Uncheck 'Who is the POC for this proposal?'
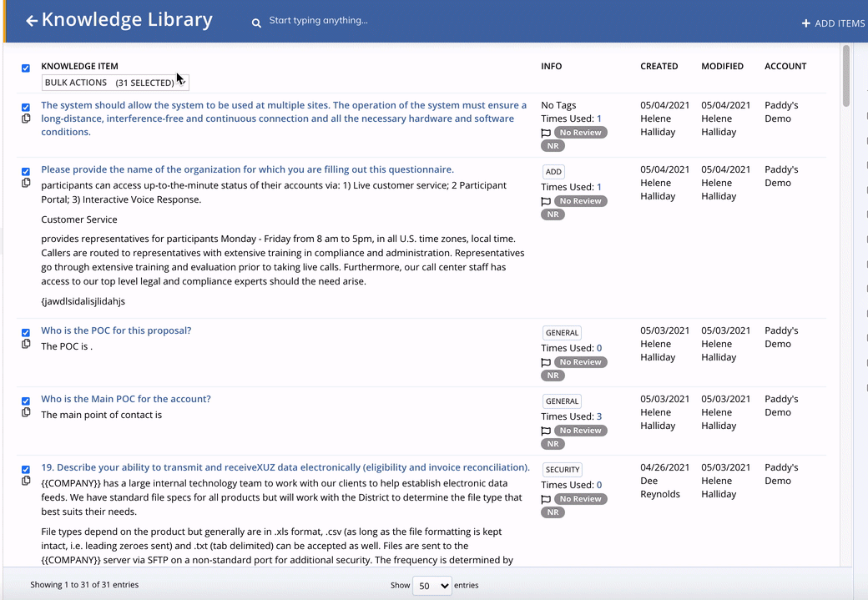The image size is (868, 600). coord(26,333)
